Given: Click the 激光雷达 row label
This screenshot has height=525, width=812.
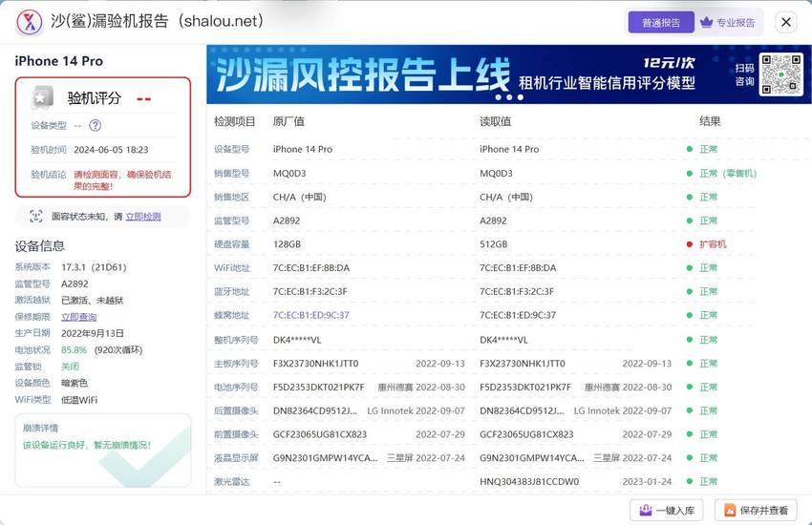Looking at the screenshot, I should coord(231,481).
